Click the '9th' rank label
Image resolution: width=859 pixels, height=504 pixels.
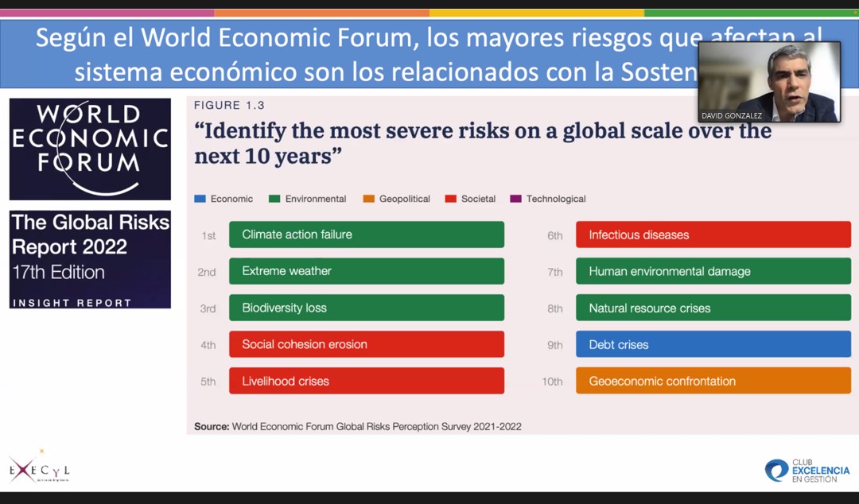click(555, 345)
